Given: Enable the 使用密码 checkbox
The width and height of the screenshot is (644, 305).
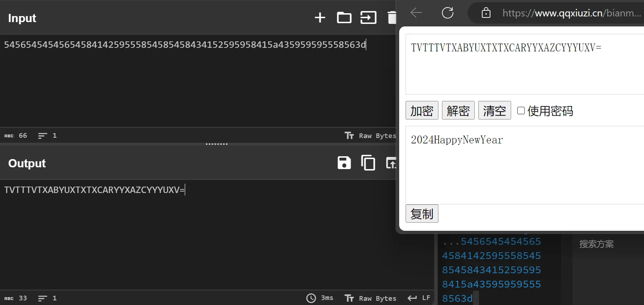Looking at the screenshot, I should tap(521, 111).
